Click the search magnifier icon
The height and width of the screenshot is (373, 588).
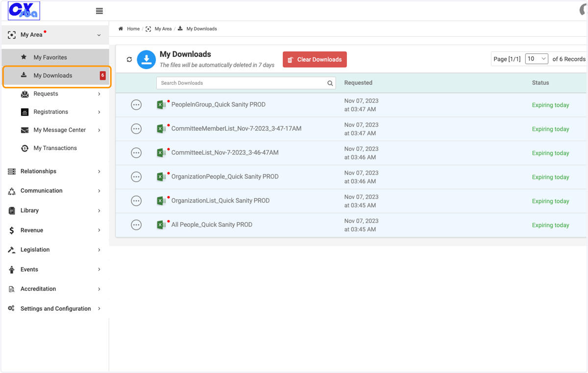click(330, 83)
